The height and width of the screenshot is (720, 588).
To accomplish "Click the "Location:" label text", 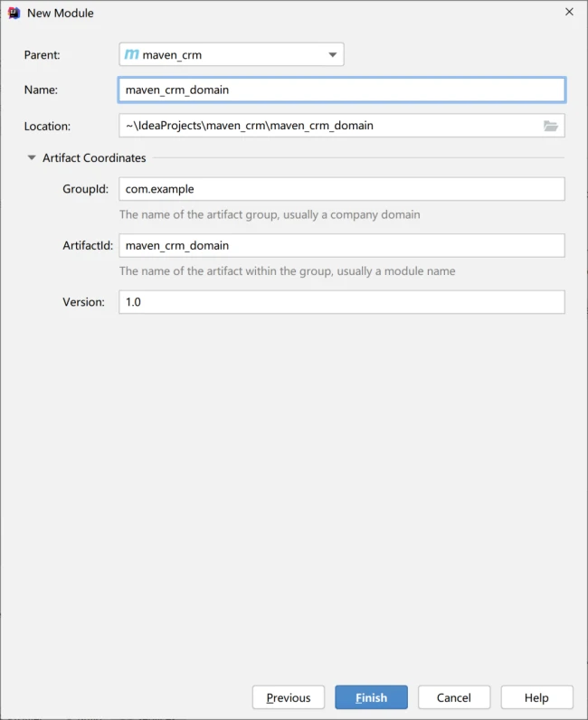I will tap(47, 127).
